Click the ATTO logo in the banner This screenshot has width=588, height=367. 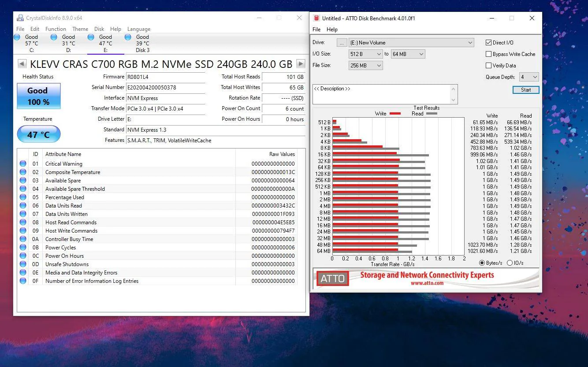tap(333, 278)
